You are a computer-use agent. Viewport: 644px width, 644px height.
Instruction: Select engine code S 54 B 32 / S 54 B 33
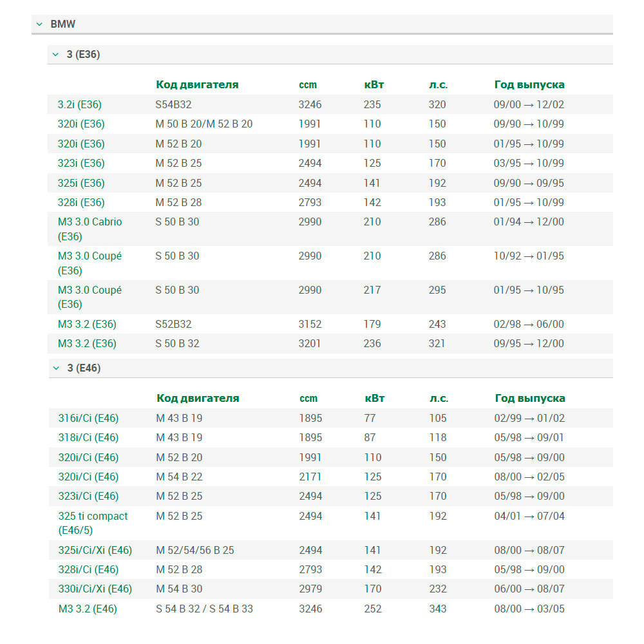[x=205, y=609]
